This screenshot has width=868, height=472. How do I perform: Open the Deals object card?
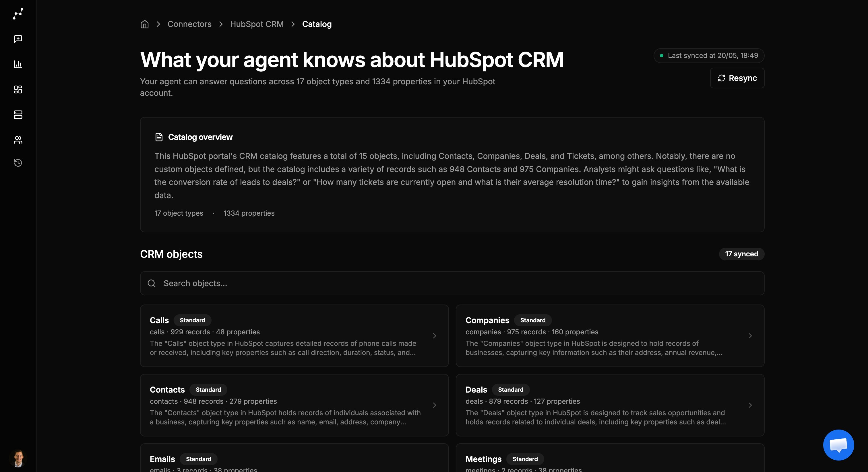[610, 405]
